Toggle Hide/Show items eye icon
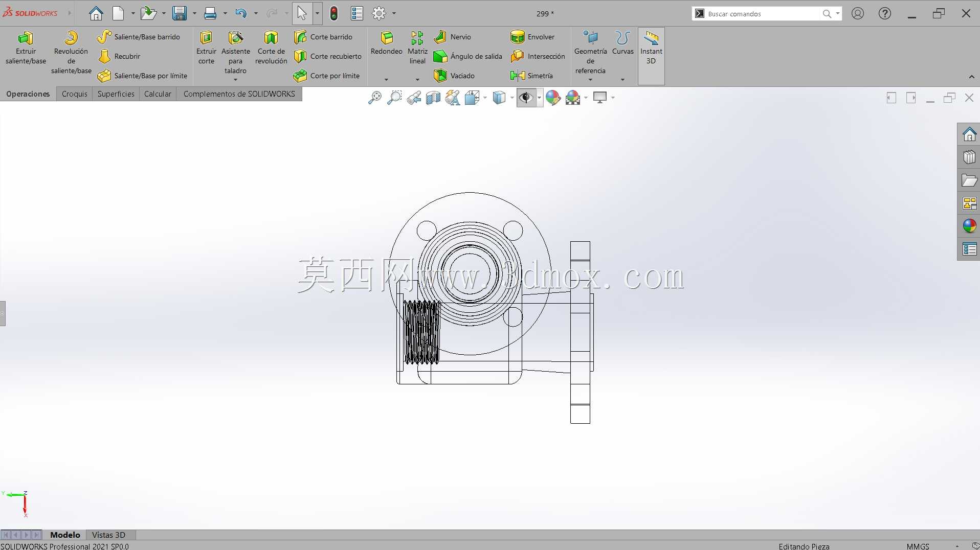Screen dimensions: 980x550 point(526,98)
